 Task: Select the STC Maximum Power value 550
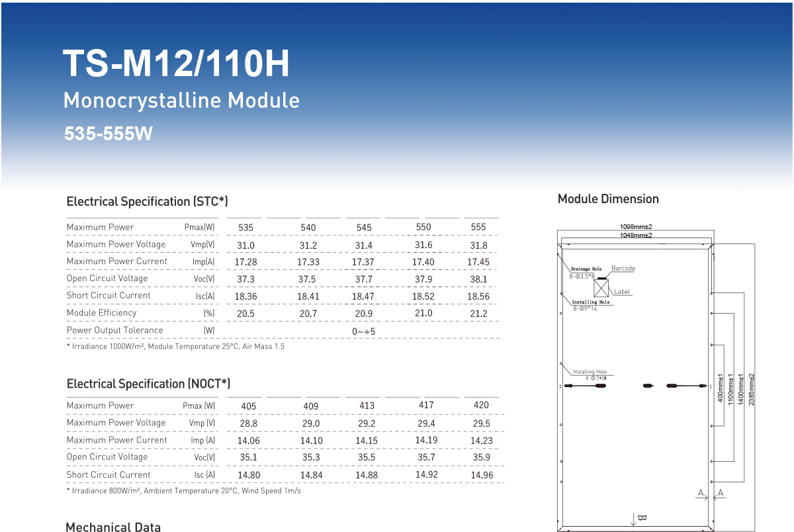(423, 226)
